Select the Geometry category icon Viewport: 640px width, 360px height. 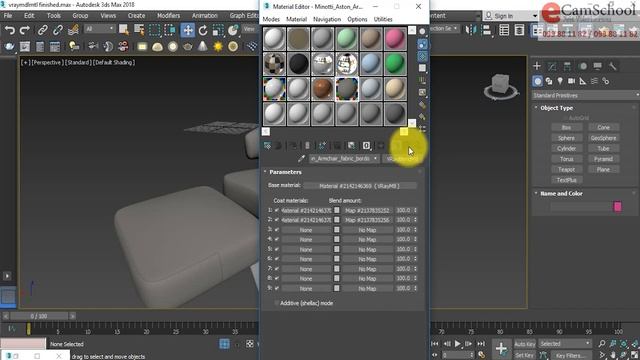(538, 81)
